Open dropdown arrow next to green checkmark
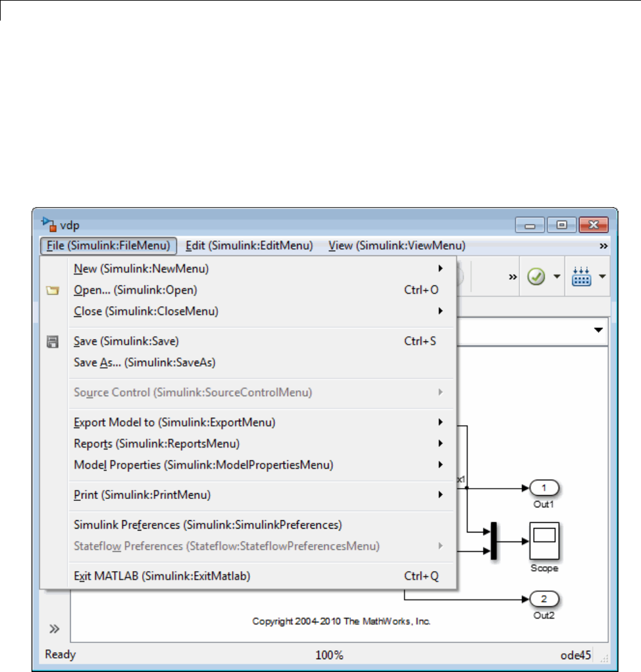 point(557,277)
